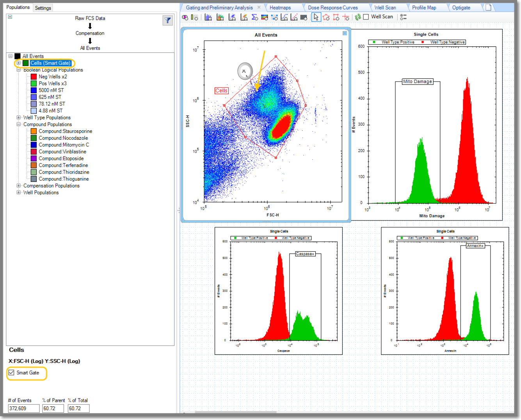The image size is (521, 420).
Task: Add a dark table grid
Action: tap(304, 17)
